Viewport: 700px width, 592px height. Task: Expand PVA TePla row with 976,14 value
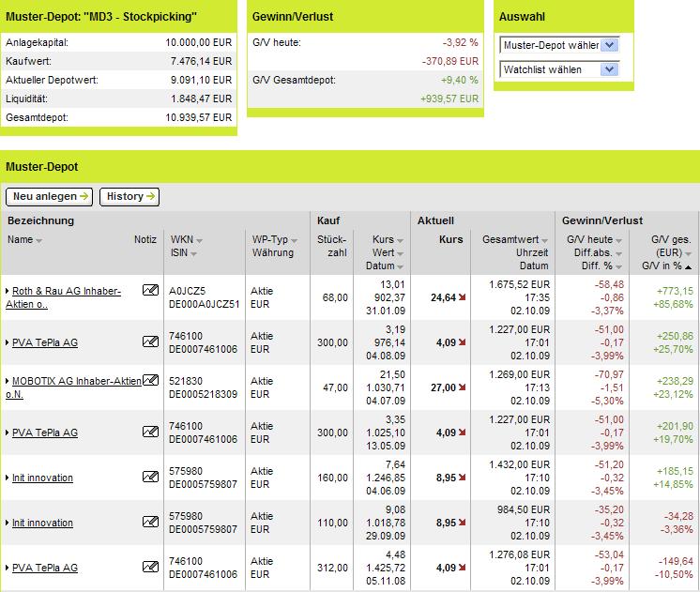[x=8, y=342]
